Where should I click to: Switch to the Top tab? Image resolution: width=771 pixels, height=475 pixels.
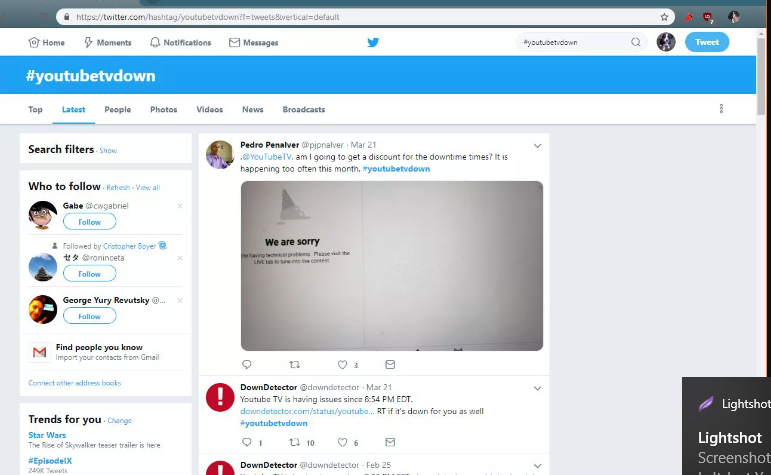point(35,109)
